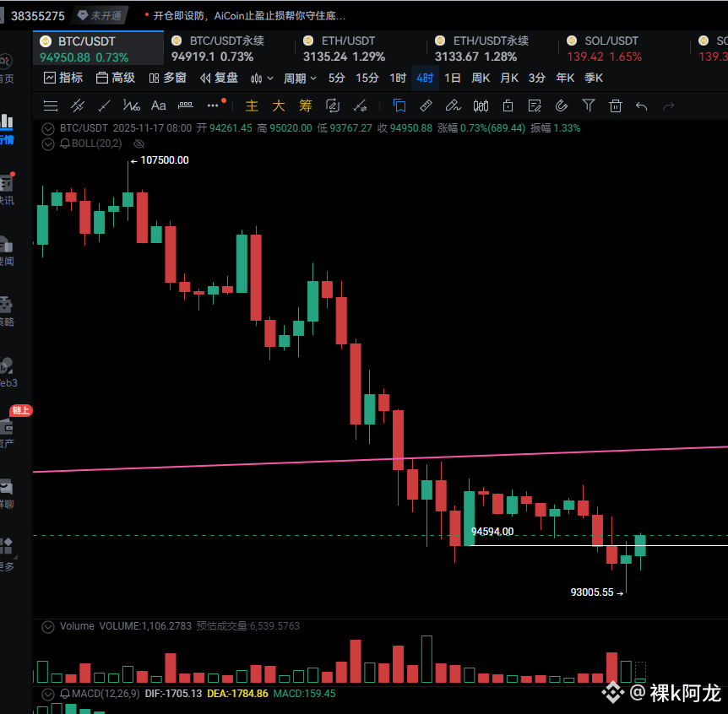
Task: Open the 高级 advanced chart option
Action: point(116,78)
